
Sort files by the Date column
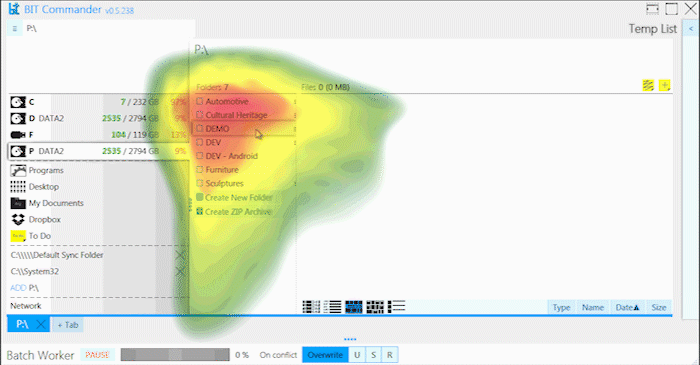coord(627,307)
